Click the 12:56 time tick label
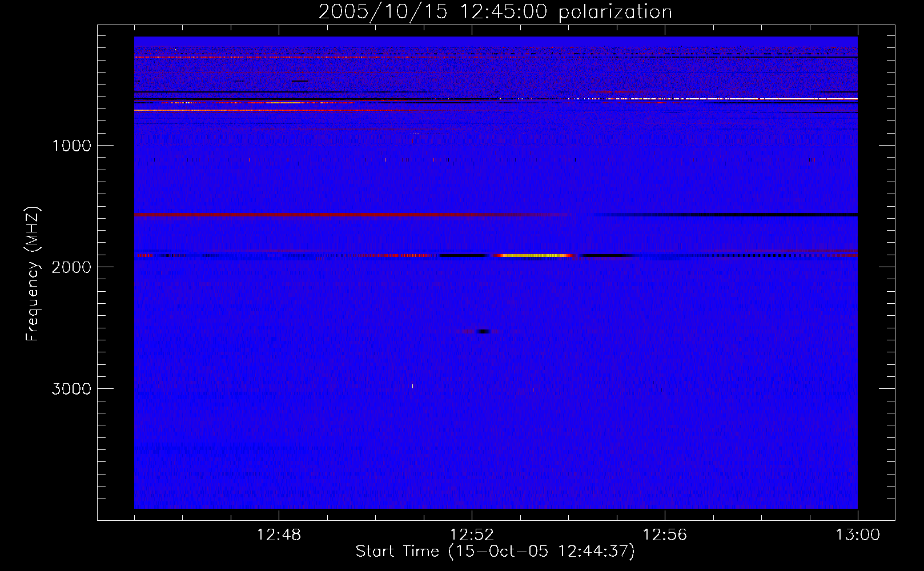This screenshot has height=571, width=924. 665,535
